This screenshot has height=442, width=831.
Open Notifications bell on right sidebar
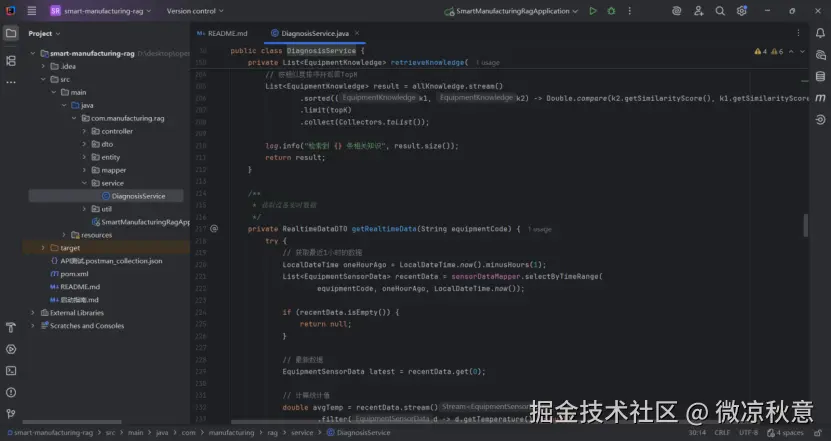[820, 33]
